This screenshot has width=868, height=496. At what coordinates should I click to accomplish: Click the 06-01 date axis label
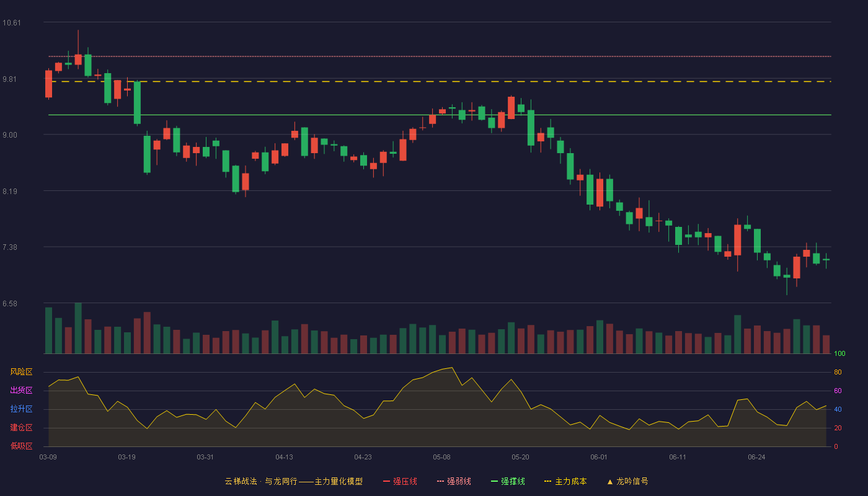[x=599, y=457]
